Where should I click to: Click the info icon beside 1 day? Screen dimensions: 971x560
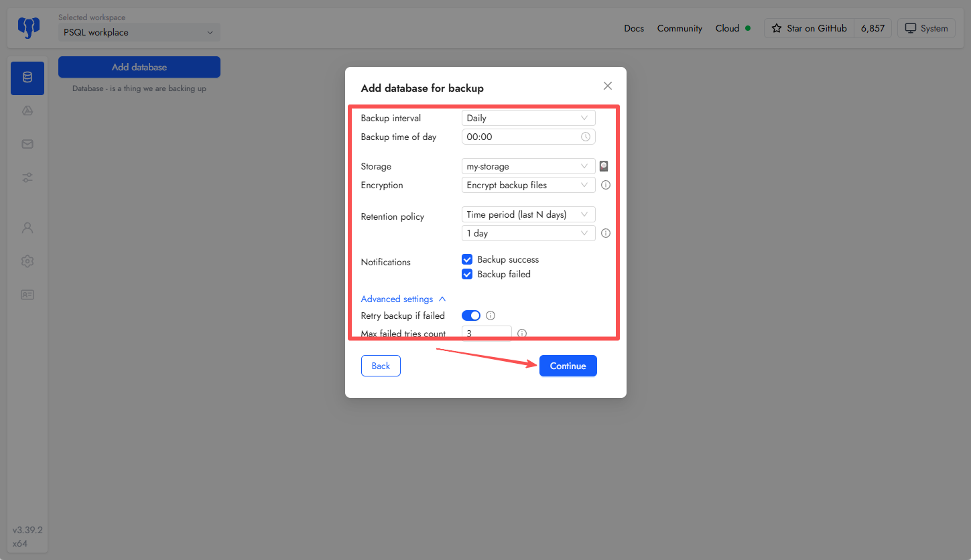(606, 233)
